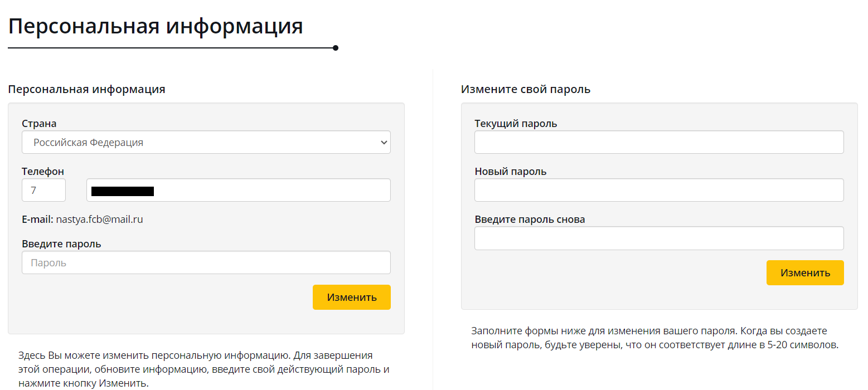Click the E-mail: bold label
Image resolution: width=868 pixels, height=390 pixels.
pos(37,220)
